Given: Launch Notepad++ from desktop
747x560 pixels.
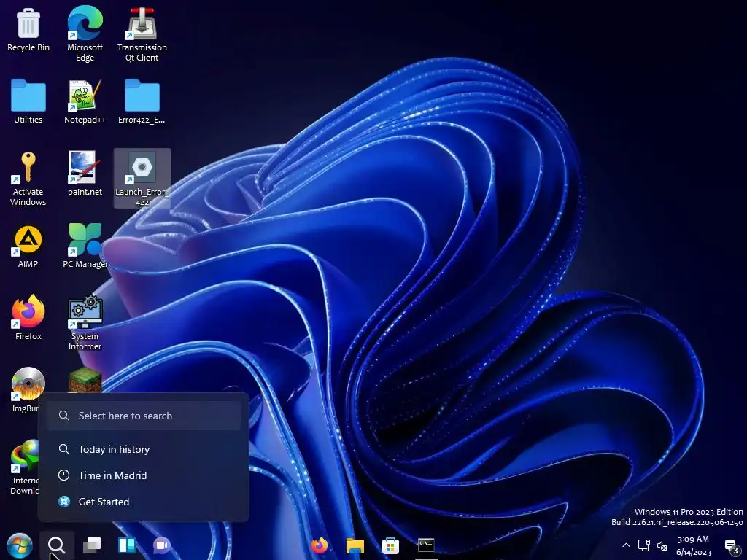Looking at the screenshot, I should point(85,101).
